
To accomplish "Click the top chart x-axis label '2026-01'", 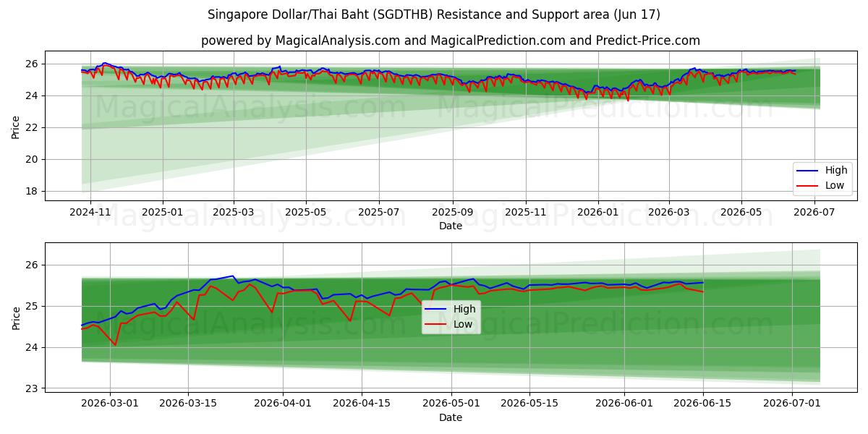I will [x=597, y=213].
